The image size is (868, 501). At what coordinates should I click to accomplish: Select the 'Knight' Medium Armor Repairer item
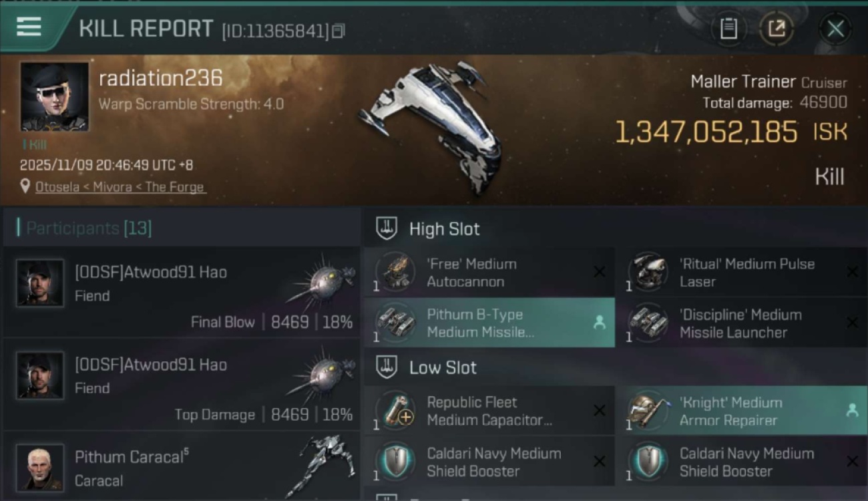pos(740,411)
